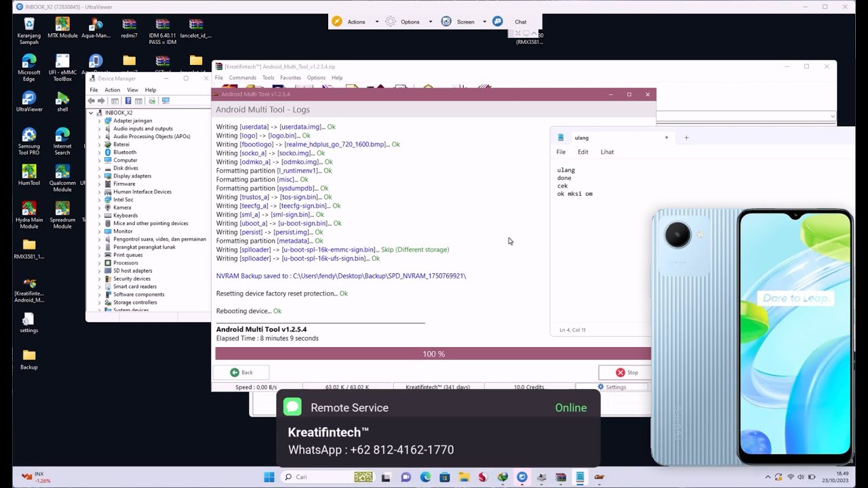868x488 pixels.
Task: Open File Explorer from taskbar
Action: (x=464, y=477)
